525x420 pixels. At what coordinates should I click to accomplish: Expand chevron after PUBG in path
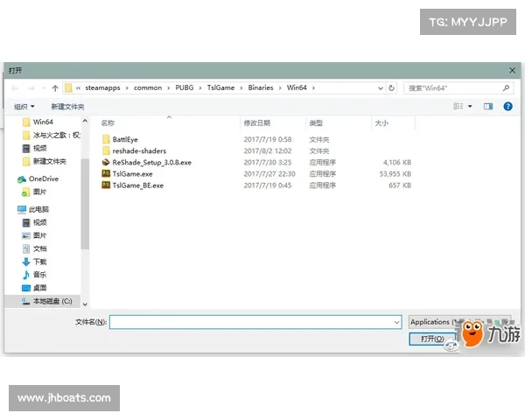200,88
